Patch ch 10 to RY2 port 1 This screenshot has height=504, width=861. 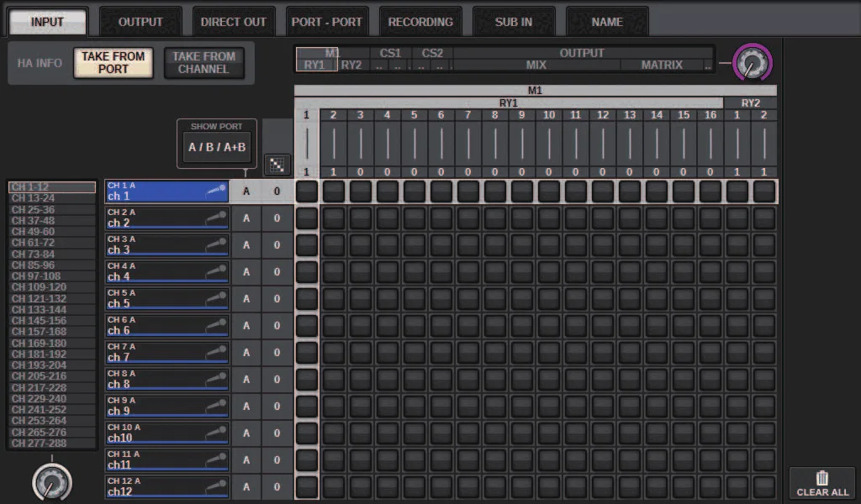tap(737, 433)
